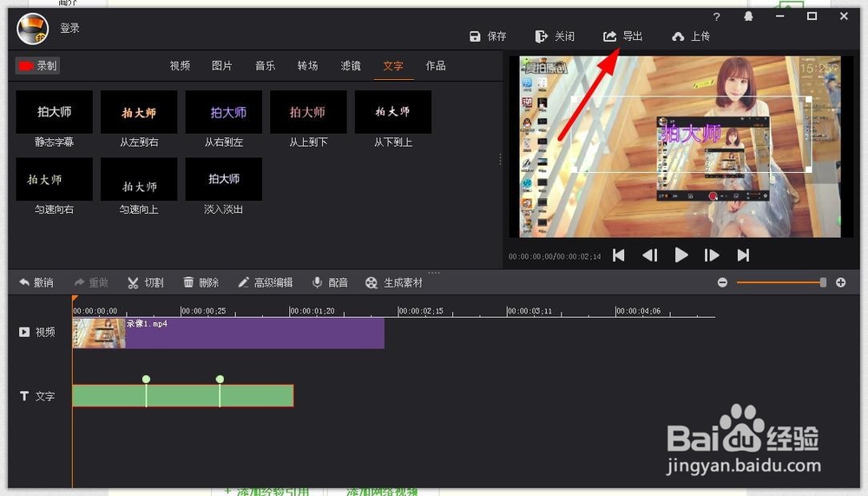Click the 文字 track label icon

(x=24, y=396)
